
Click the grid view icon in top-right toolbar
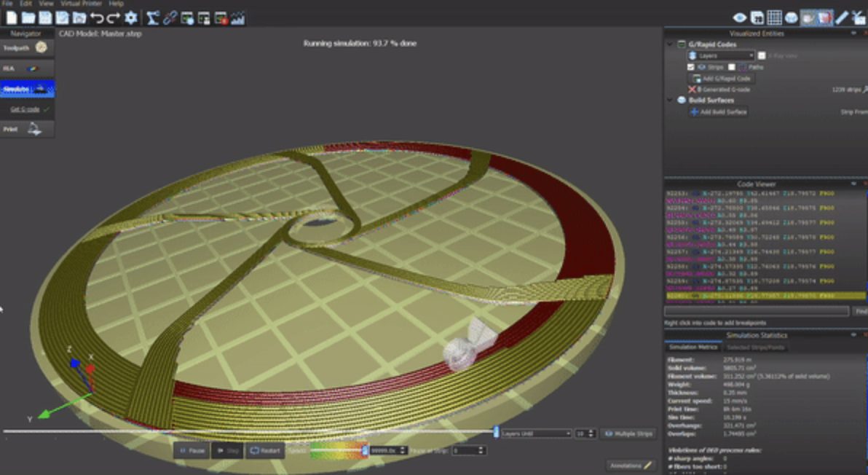(774, 18)
